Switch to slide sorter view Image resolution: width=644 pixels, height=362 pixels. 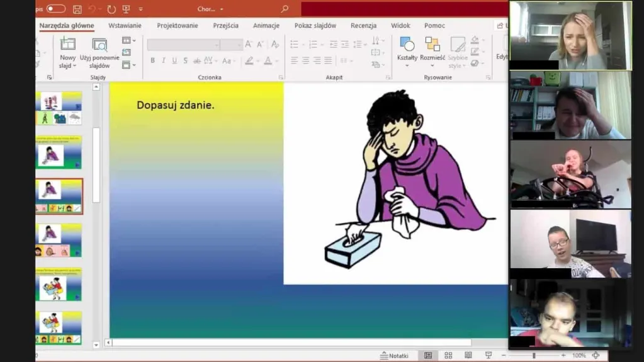pos(448,356)
